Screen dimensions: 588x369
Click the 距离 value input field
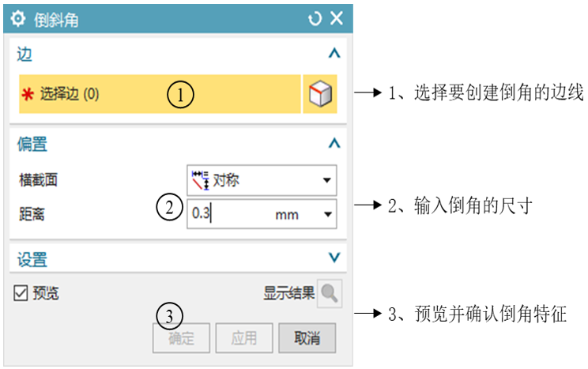pos(225,213)
